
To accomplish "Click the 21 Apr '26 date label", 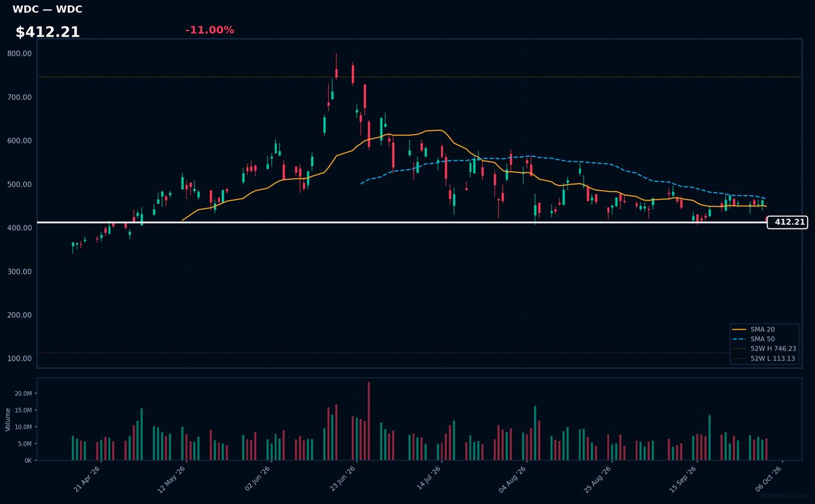I will tap(88, 478).
